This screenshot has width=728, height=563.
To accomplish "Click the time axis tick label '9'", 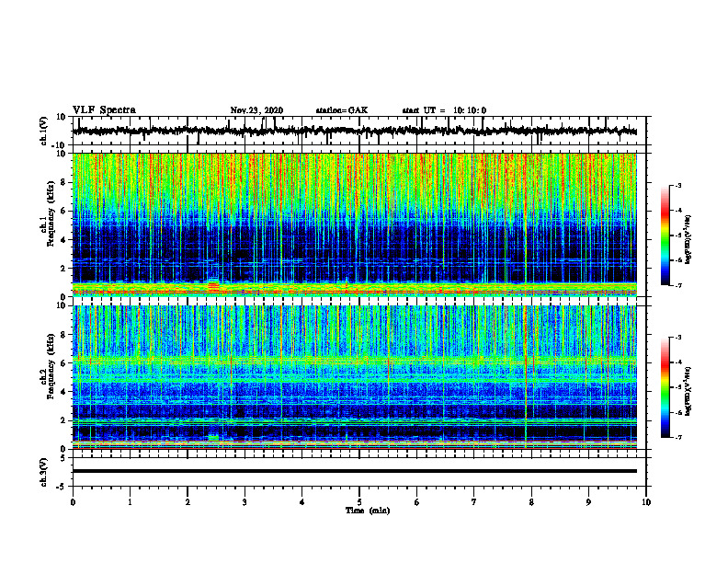I will coord(588,502).
